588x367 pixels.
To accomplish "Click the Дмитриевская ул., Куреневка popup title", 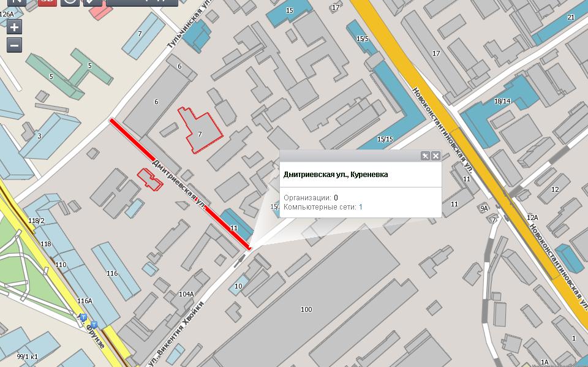I will (x=336, y=175).
